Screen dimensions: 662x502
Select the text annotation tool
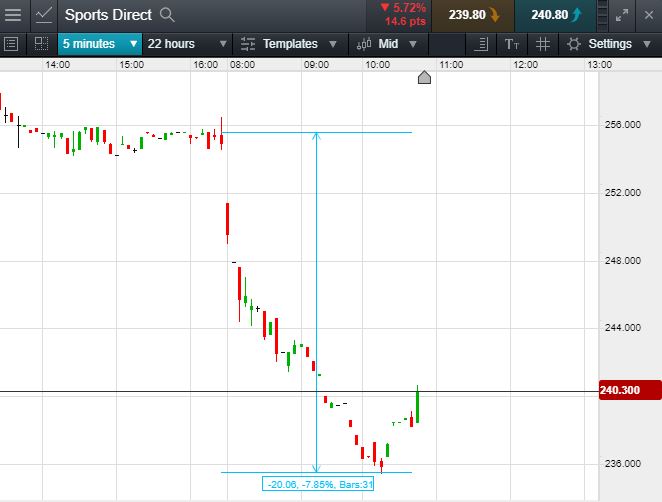(x=512, y=44)
